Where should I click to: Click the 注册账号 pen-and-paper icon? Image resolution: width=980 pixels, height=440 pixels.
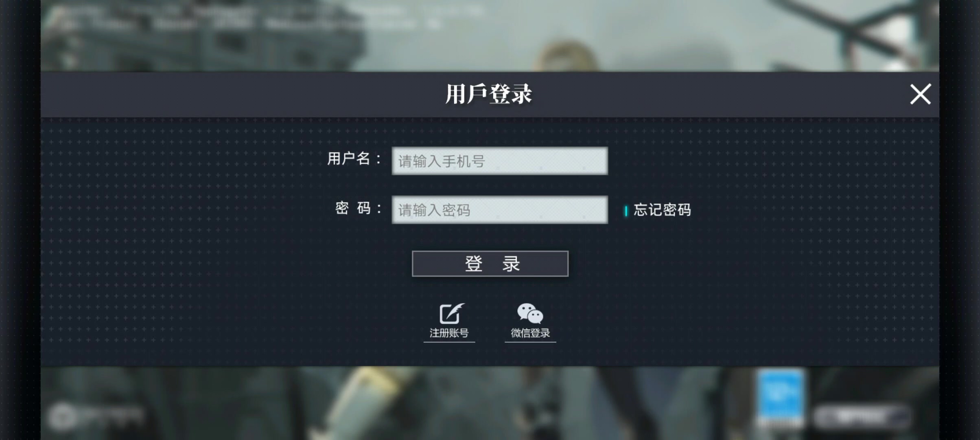(x=451, y=314)
